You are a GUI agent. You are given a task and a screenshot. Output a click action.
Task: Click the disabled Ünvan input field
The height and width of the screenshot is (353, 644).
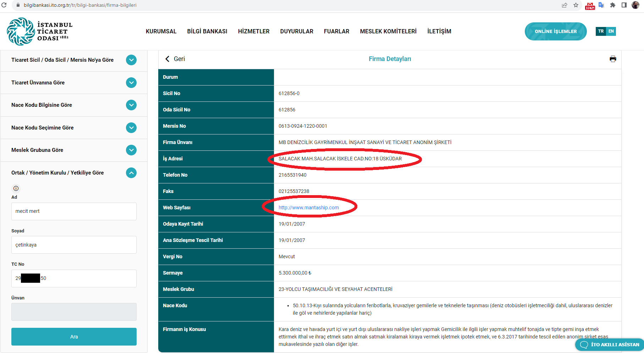[74, 312]
